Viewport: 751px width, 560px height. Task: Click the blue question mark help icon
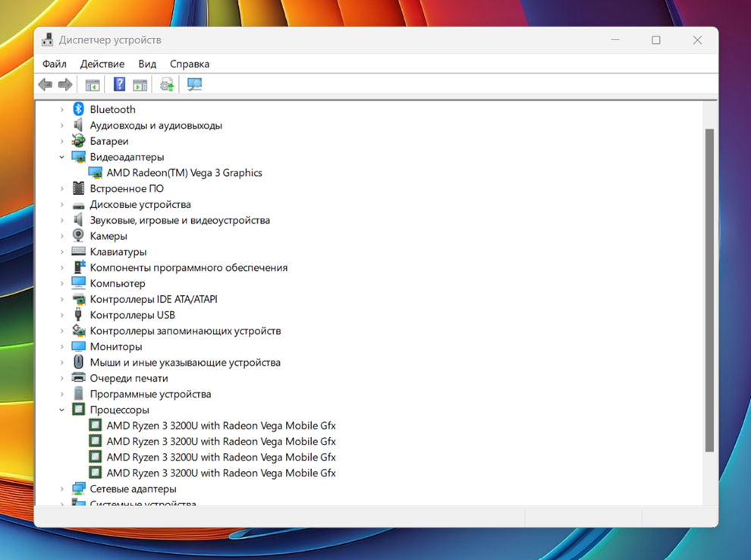119,84
